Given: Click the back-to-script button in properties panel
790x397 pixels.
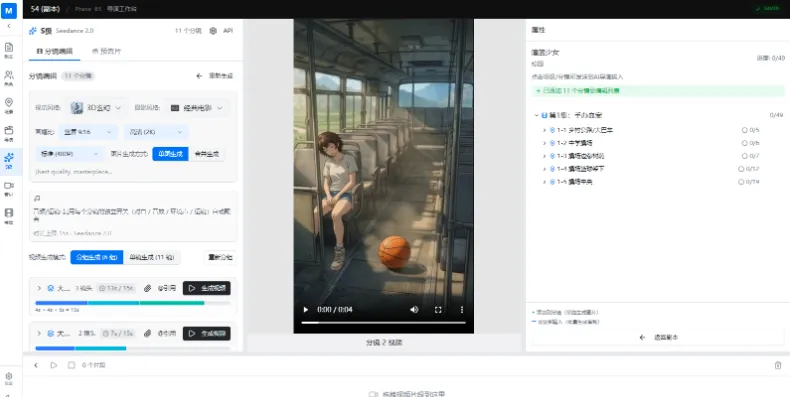Looking at the screenshot, I should 658,338.
